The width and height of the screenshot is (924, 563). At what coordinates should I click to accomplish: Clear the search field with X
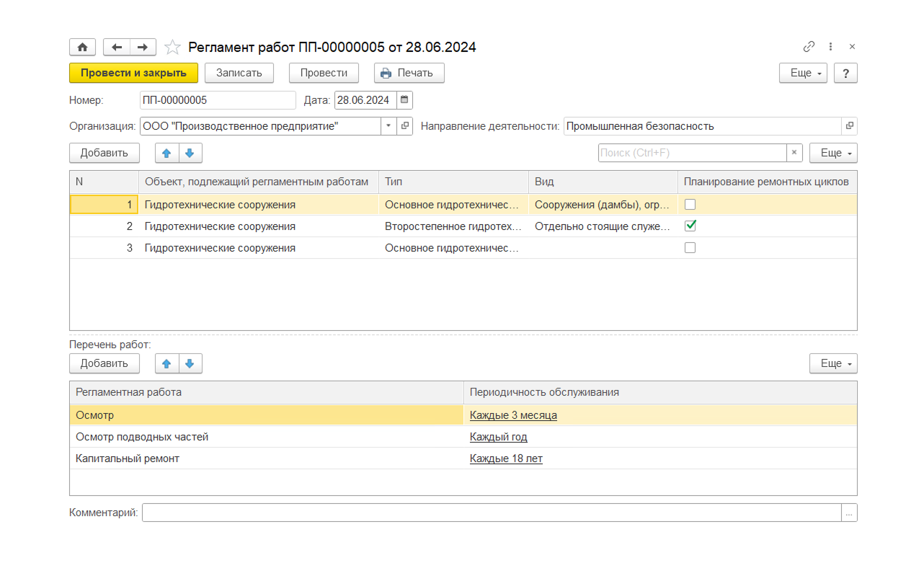pos(794,153)
